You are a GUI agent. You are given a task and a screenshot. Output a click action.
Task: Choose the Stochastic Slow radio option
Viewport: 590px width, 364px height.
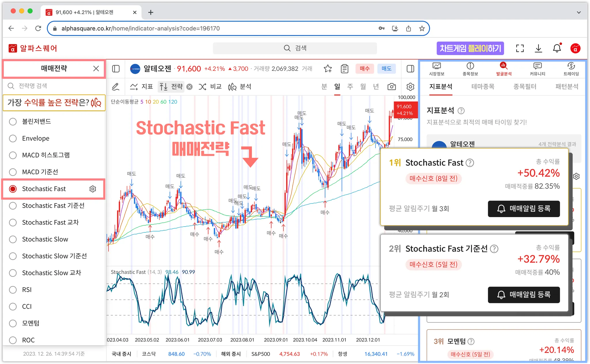[x=13, y=239]
